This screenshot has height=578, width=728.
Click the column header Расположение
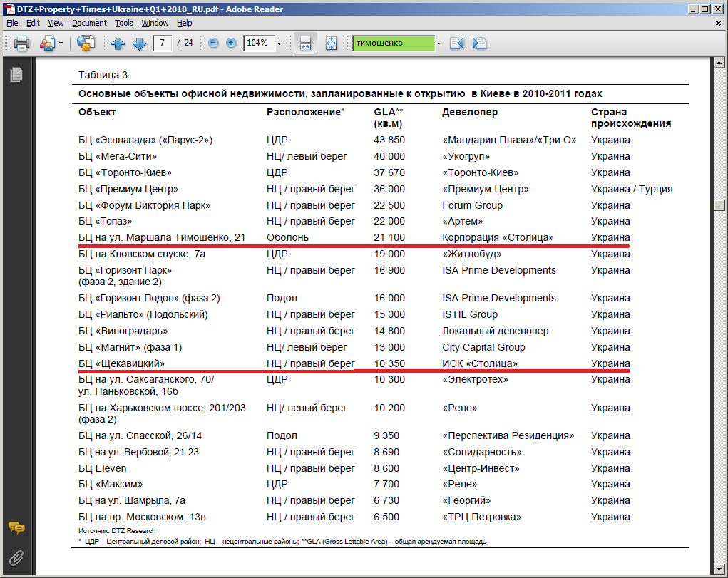pos(305,112)
